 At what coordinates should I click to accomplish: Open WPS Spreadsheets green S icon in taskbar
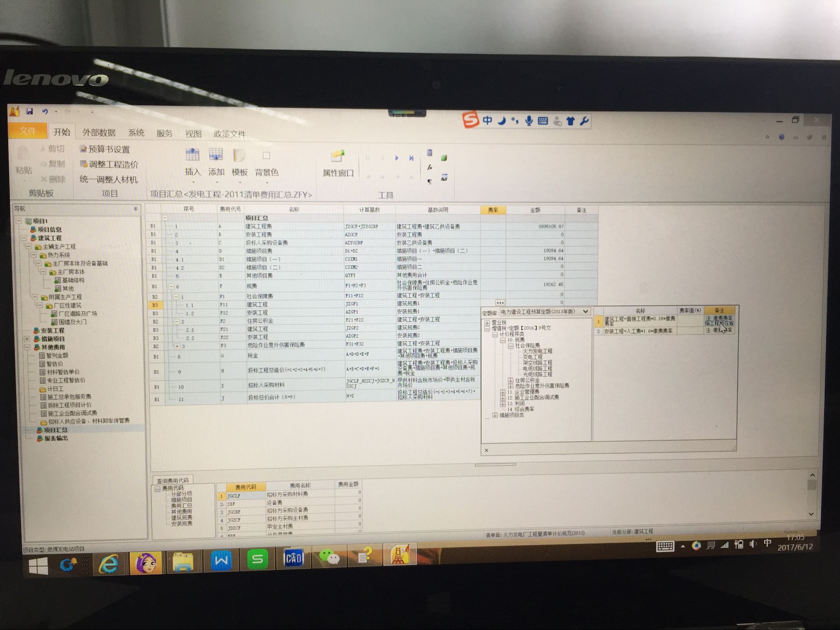pyautogui.click(x=257, y=559)
